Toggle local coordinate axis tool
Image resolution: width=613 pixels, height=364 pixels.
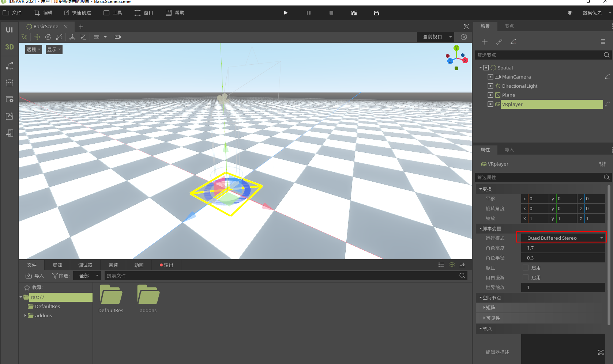72,37
